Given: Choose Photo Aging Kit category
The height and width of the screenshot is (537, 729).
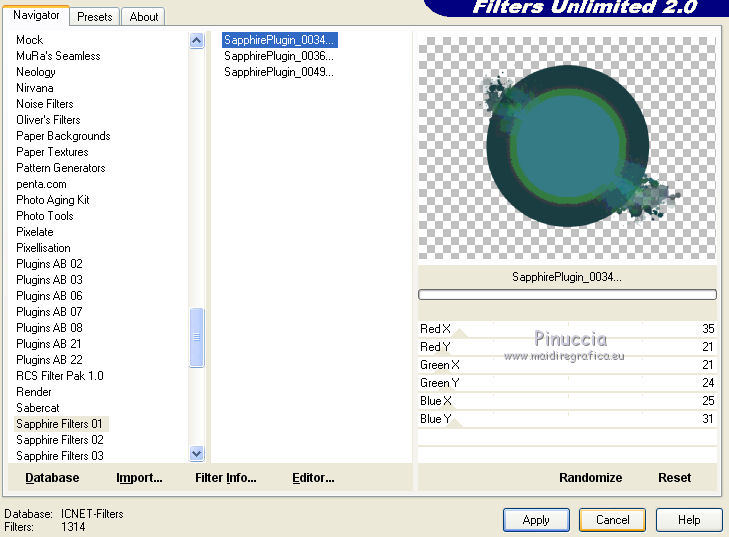Looking at the screenshot, I should 53,200.
